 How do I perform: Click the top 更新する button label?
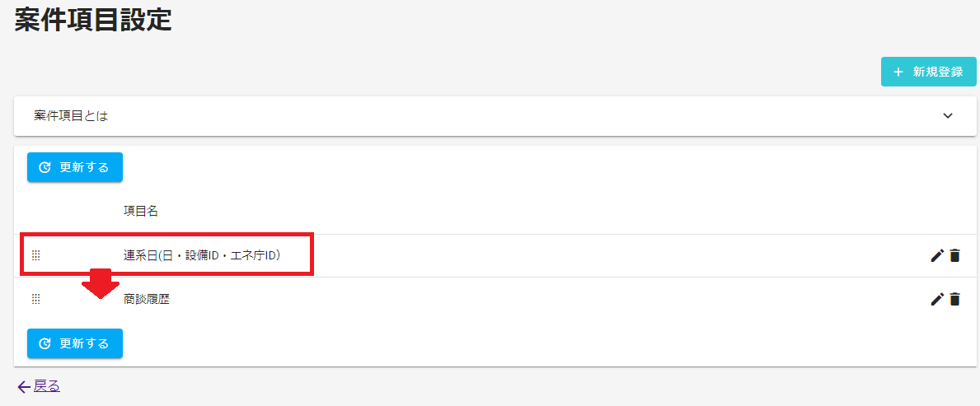coord(84,167)
